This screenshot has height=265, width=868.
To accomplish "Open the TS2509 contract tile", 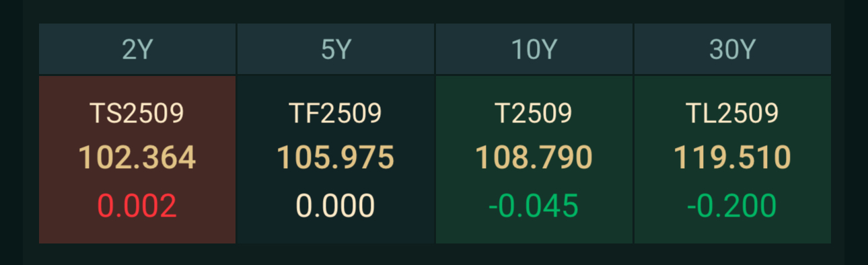I will pos(137,159).
